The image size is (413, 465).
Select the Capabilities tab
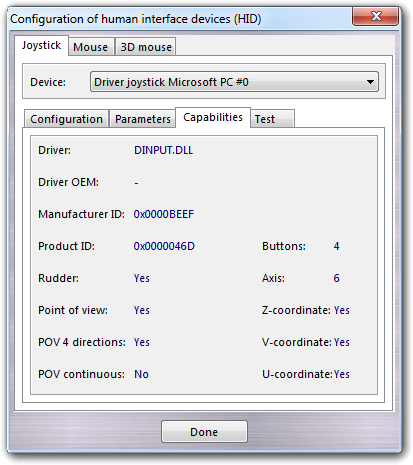point(213,117)
